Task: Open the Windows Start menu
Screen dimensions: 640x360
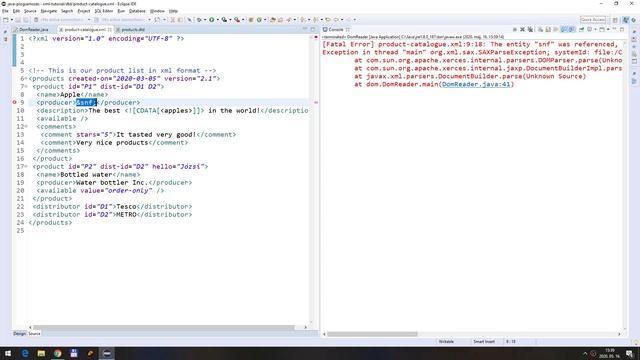Action: 8,353
